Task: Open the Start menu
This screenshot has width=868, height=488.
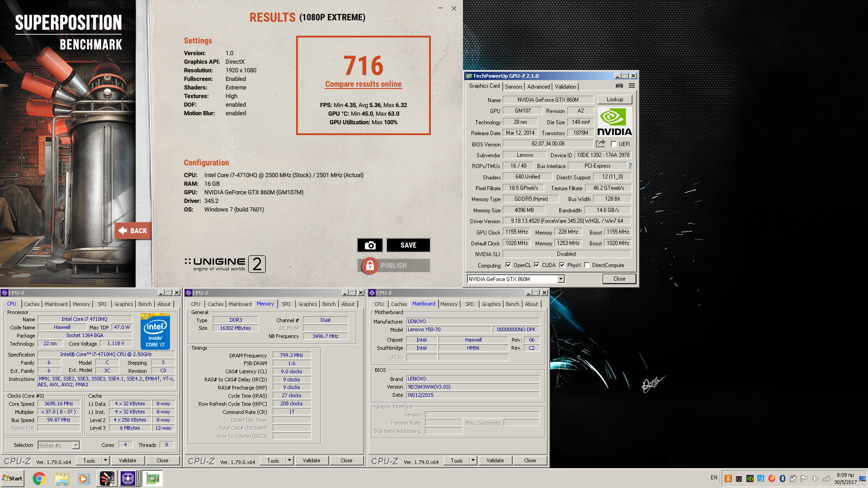Action: coord(13,479)
